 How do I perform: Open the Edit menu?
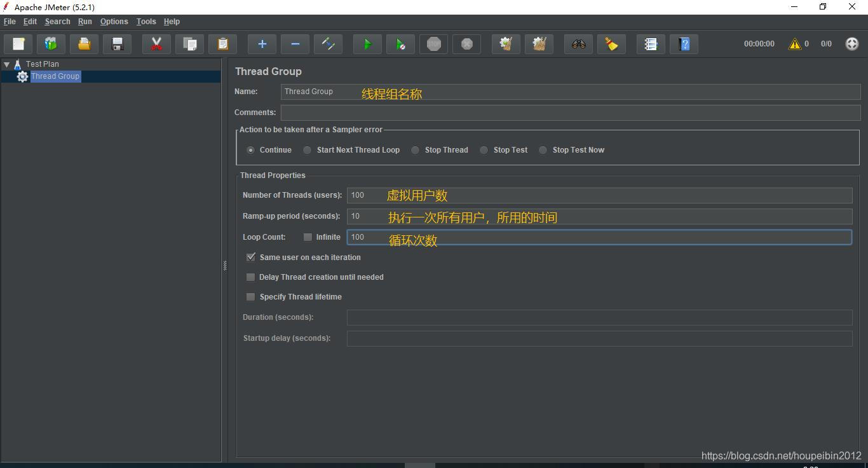click(x=30, y=22)
